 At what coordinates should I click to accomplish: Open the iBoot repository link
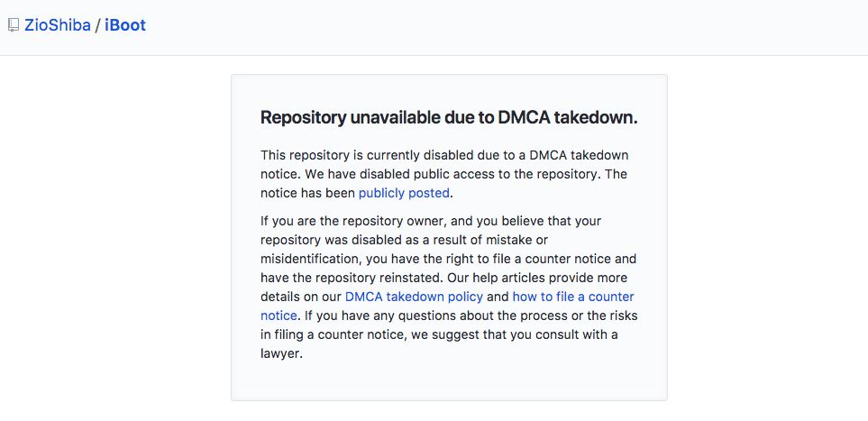[125, 25]
